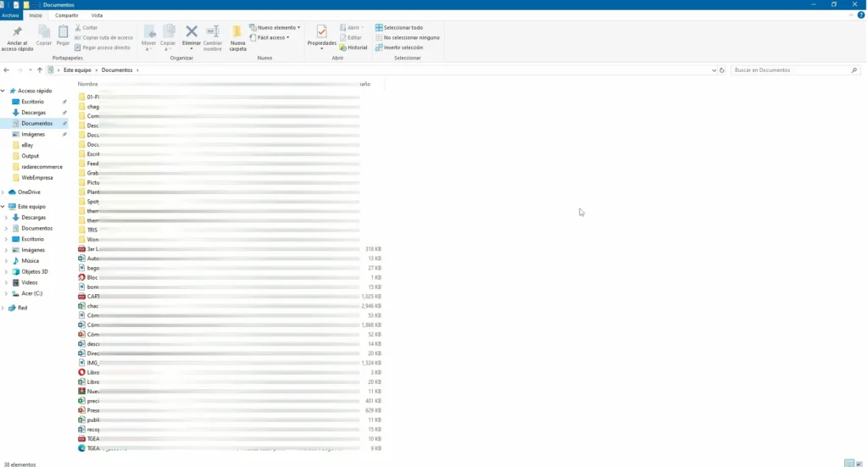The image size is (868, 467).
Task: Select Pegar acceso directo
Action: click(103, 47)
